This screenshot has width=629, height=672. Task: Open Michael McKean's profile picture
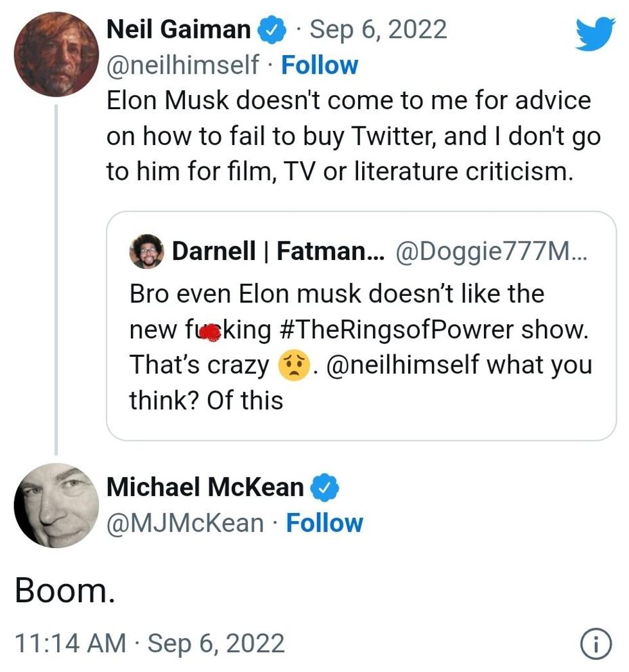coord(56,505)
